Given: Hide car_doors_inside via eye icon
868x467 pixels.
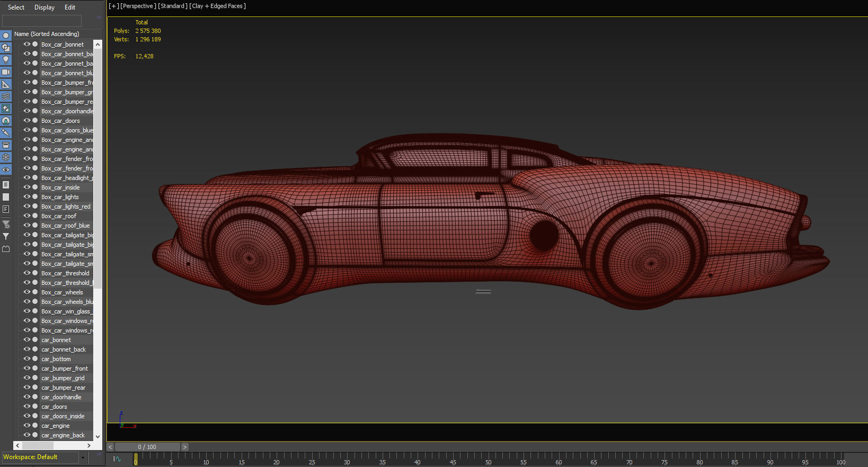Looking at the screenshot, I should (26, 416).
